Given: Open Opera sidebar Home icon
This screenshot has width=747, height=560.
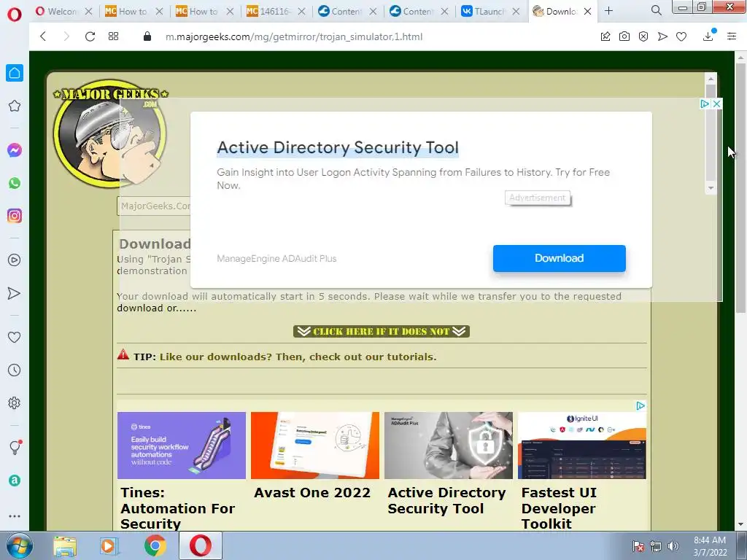Looking at the screenshot, I should tap(15, 73).
